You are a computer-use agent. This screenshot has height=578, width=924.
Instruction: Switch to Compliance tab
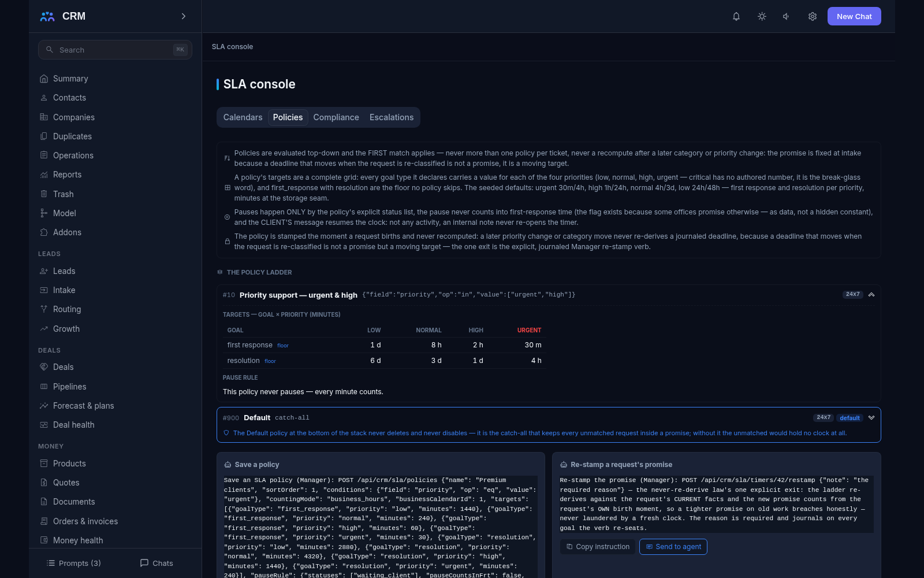pyautogui.click(x=336, y=117)
